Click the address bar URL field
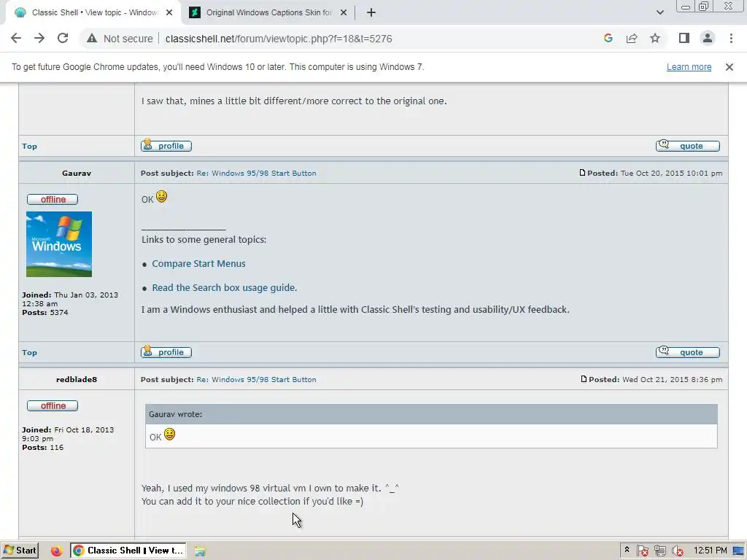The width and height of the screenshot is (747, 560). point(279,39)
